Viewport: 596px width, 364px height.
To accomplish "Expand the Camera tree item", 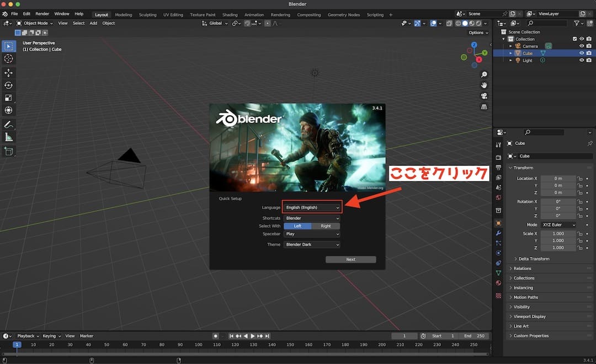I will pos(510,46).
